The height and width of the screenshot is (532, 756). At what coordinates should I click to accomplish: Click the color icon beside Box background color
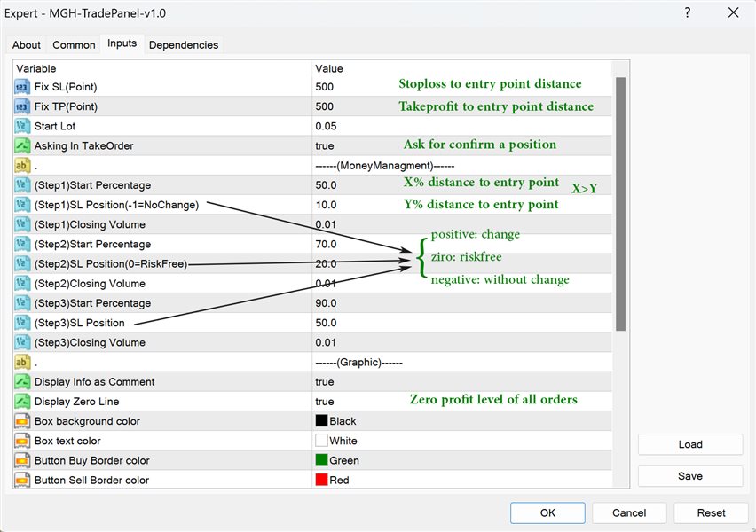(x=22, y=421)
